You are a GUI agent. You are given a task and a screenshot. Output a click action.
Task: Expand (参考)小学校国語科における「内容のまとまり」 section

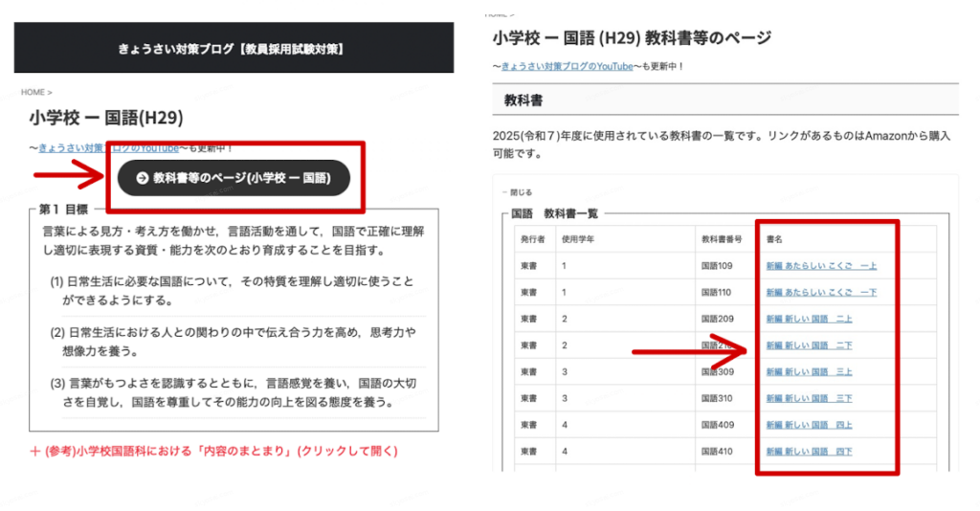coord(220,451)
